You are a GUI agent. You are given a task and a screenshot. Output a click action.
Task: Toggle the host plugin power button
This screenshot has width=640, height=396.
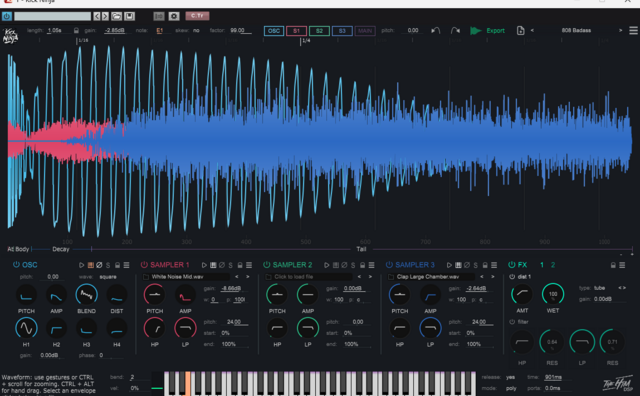click(7, 16)
